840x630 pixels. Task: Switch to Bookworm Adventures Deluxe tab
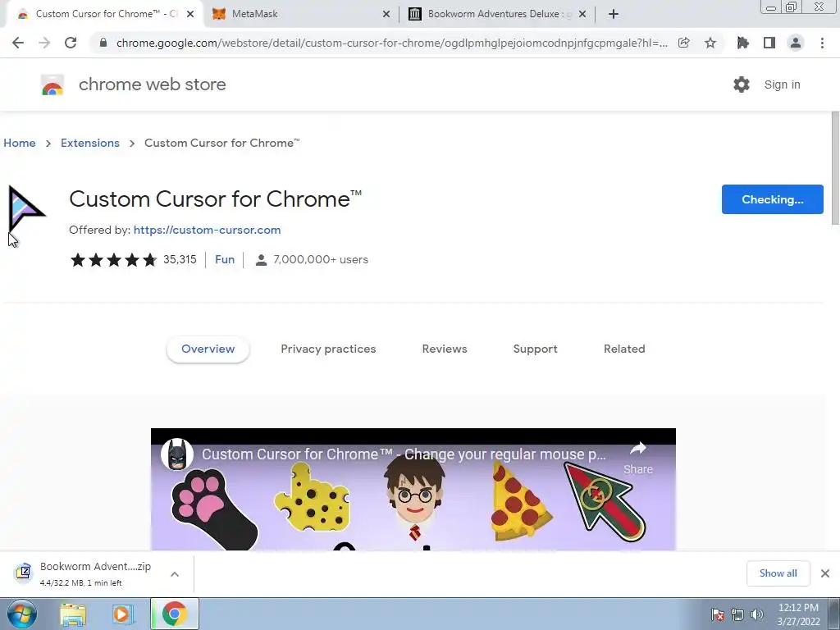click(494, 14)
